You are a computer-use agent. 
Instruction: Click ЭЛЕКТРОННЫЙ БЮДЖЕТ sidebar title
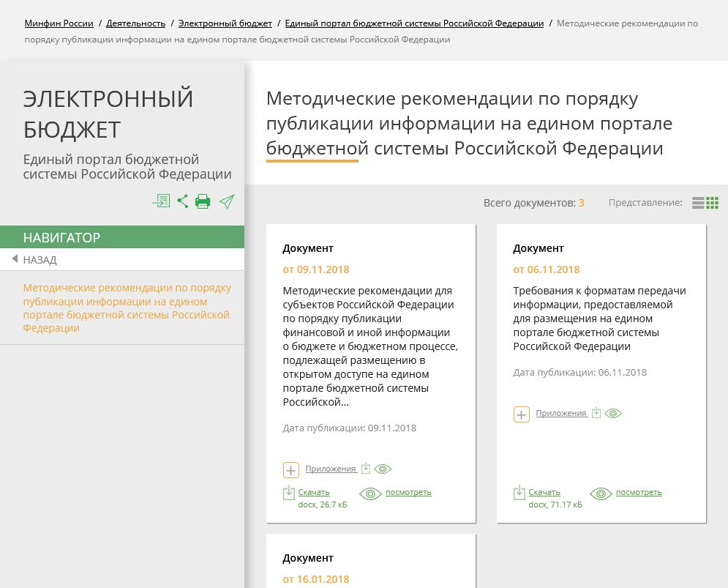click(x=108, y=114)
